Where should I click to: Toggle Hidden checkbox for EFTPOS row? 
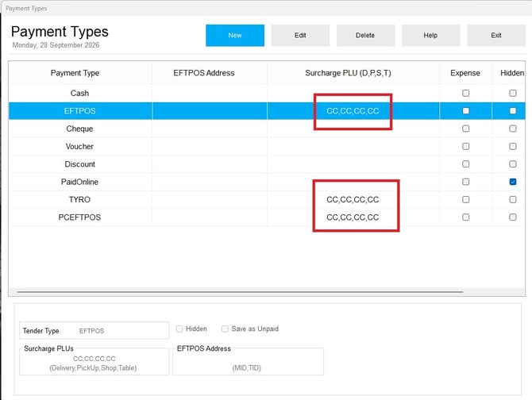(513, 111)
